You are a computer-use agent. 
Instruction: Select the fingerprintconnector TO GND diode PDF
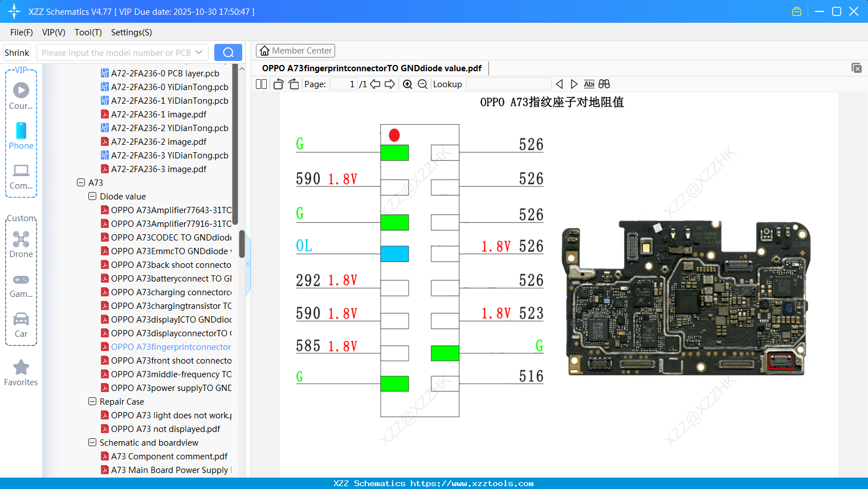[x=171, y=347]
